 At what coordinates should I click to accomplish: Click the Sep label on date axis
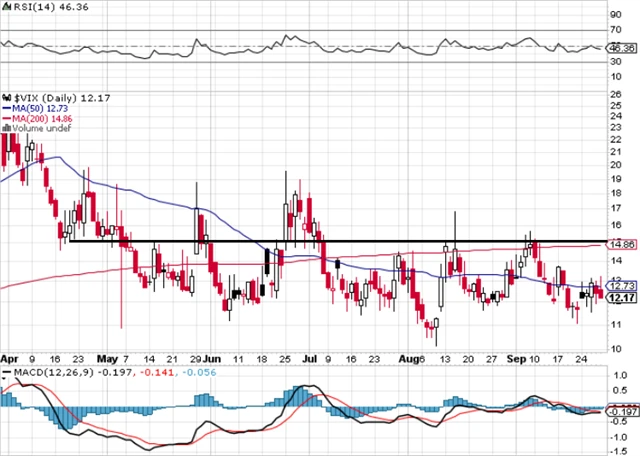click(513, 357)
